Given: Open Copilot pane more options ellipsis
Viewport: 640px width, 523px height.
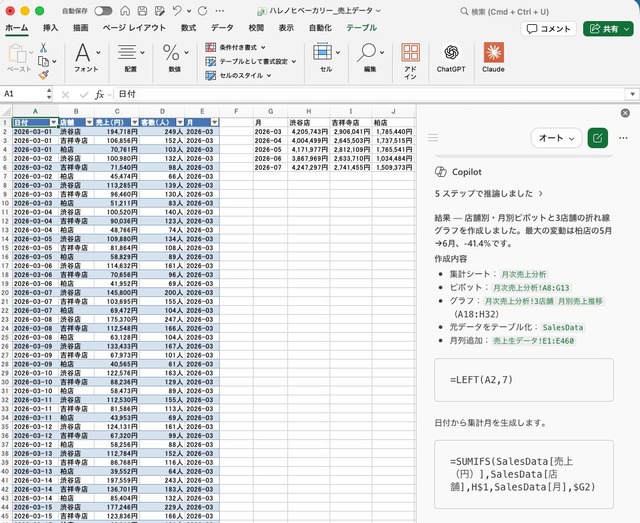Looking at the screenshot, I should (623, 138).
